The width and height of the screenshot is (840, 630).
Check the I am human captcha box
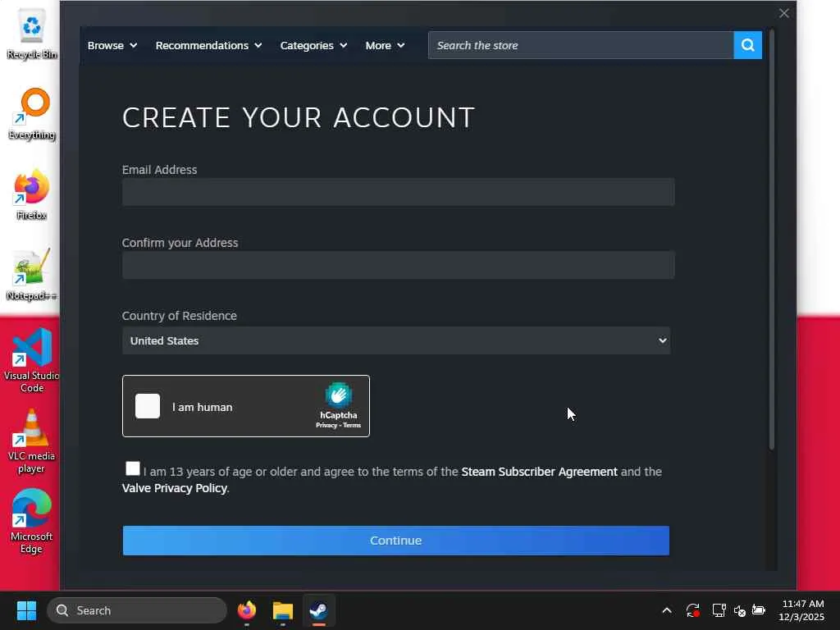[x=148, y=406]
